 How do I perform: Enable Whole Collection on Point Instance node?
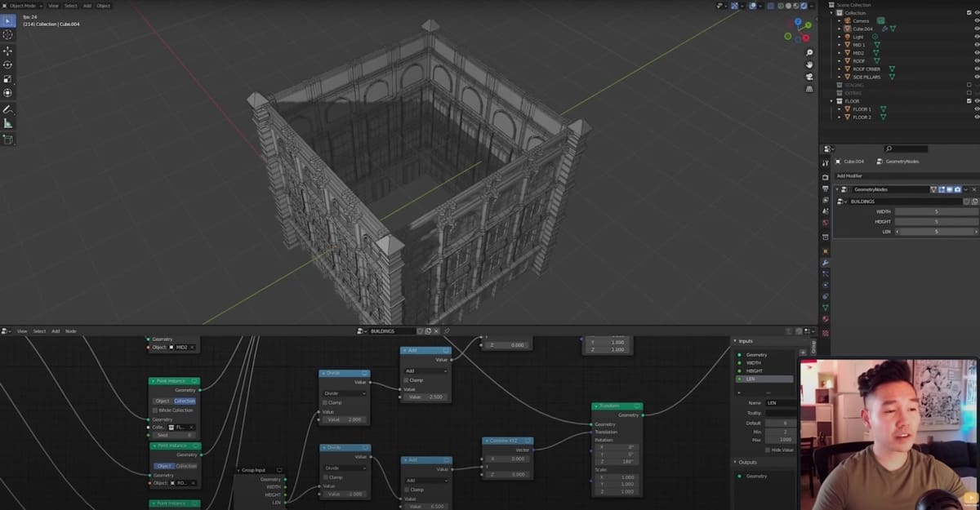coord(154,410)
